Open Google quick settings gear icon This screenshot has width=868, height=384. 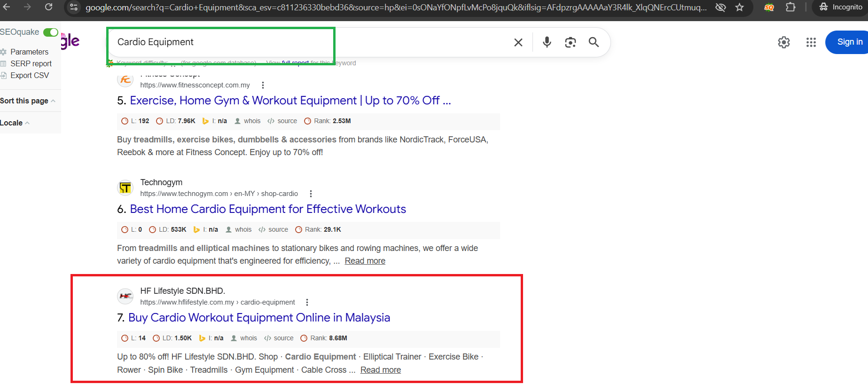coord(783,42)
